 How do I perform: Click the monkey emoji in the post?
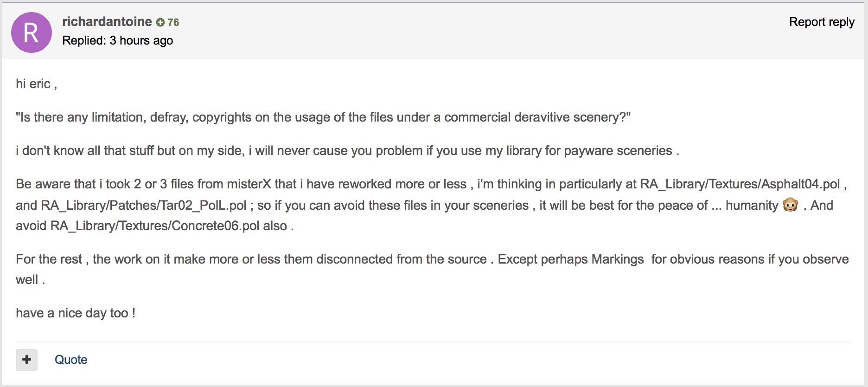coord(790,205)
